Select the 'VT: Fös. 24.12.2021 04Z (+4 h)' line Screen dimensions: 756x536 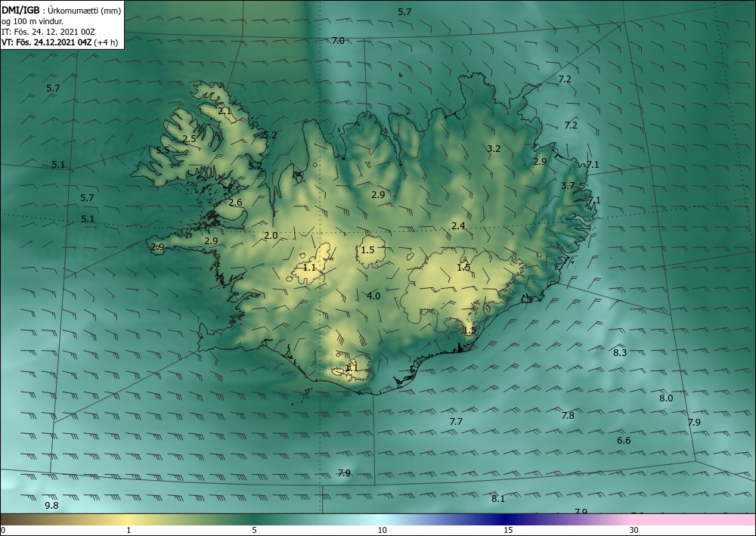pyautogui.click(x=59, y=42)
